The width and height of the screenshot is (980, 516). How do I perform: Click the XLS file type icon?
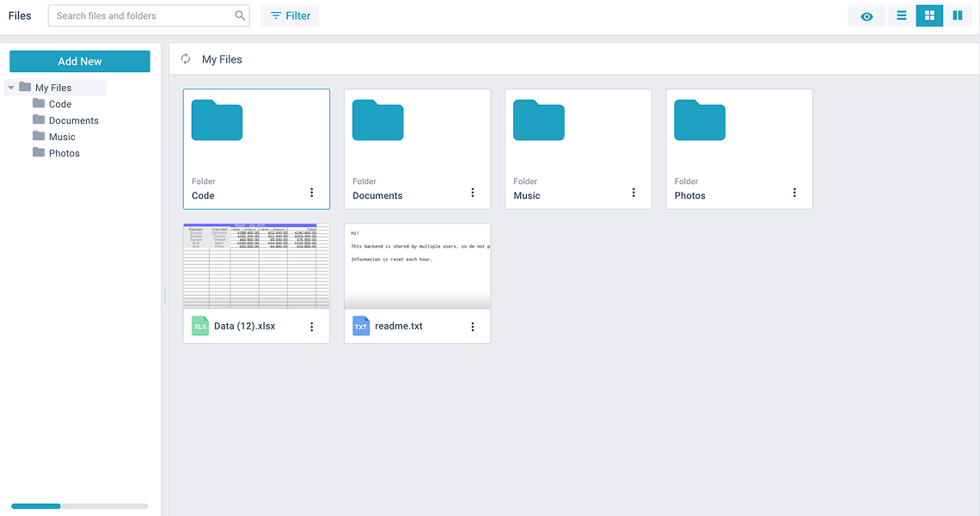click(200, 327)
